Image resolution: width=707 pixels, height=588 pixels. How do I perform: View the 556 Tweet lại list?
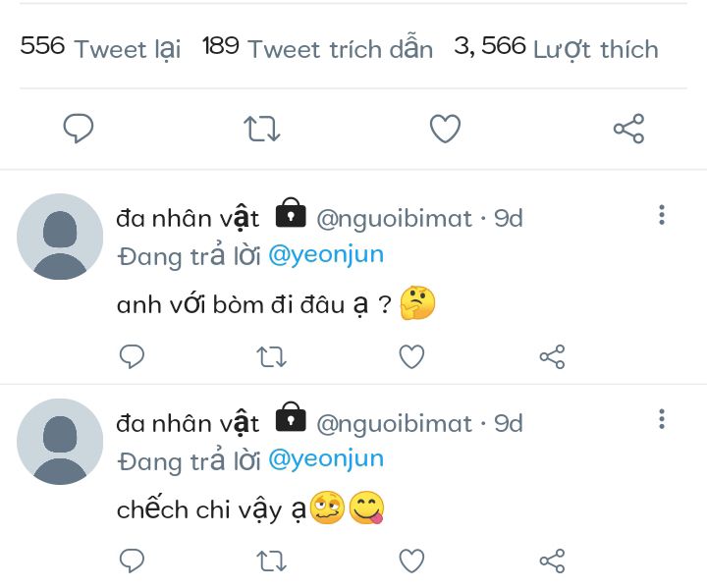coord(100,48)
